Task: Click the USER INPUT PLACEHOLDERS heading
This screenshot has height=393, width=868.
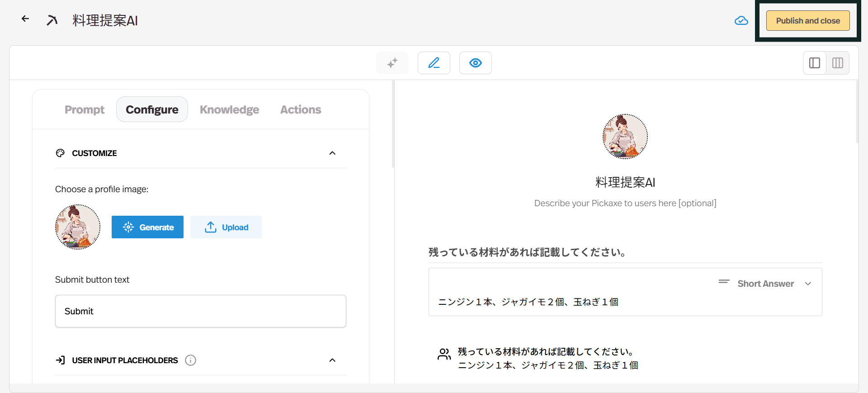Action: coord(125,360)
